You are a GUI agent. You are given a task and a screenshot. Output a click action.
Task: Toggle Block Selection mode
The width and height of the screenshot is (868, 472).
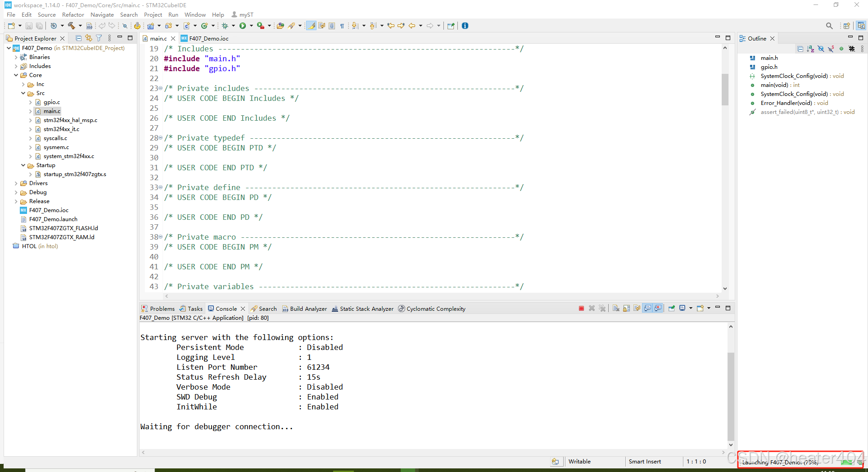[332, 26]
